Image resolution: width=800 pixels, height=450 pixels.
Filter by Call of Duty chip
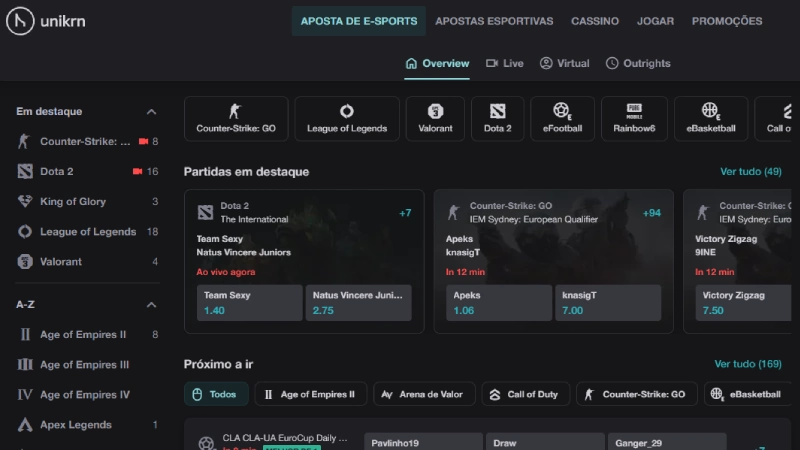526,394
